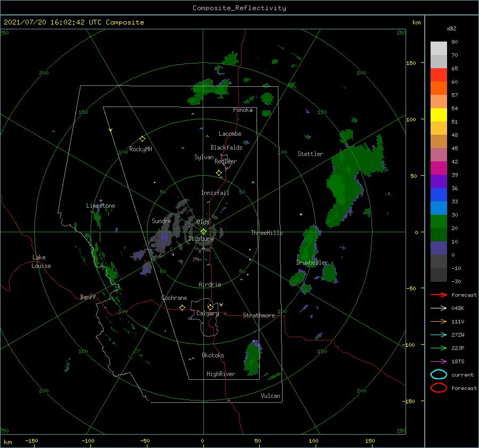479x448 pixels.
Task: Click the RockyMH label
Action: (141, 149)
